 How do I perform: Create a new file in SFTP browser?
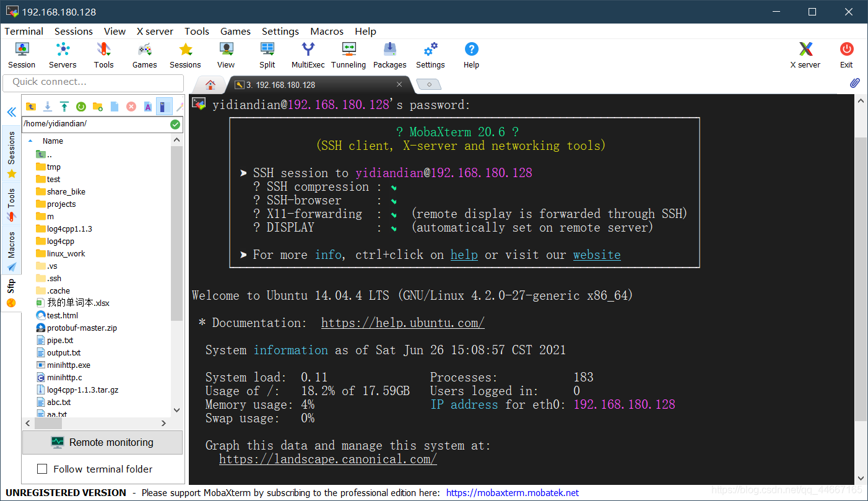click(114, 107)
